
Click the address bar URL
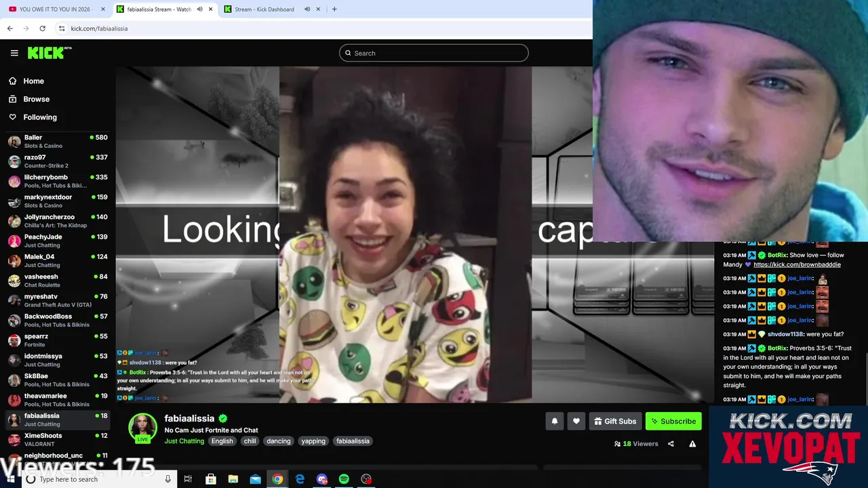point(99,28)
